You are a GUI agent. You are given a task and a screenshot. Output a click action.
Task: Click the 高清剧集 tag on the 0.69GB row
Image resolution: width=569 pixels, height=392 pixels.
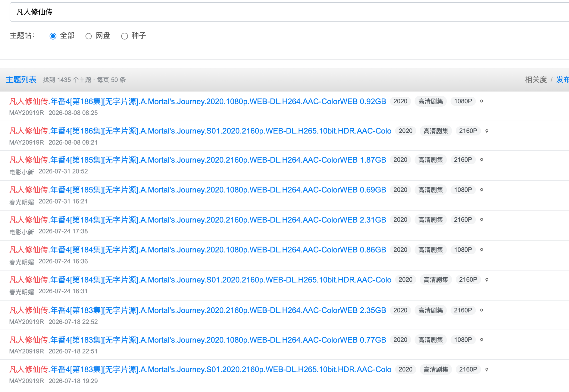tap(430, 190)
